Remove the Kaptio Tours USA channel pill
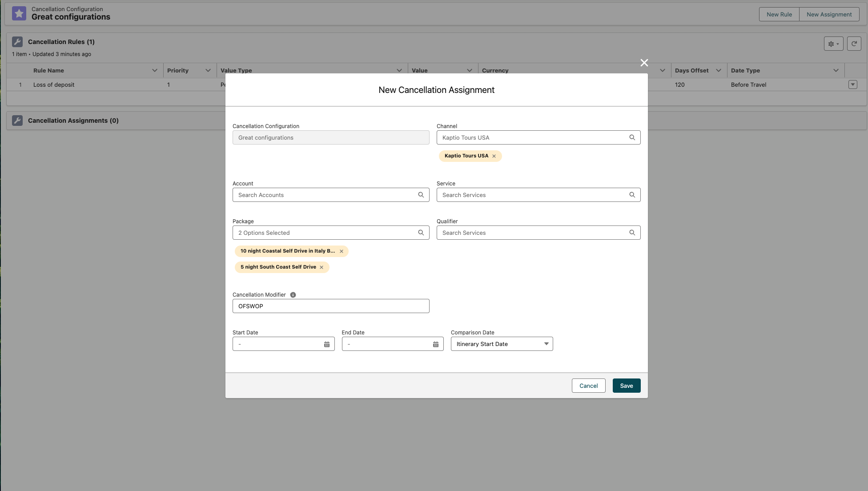The width and height of the screenshot is (868, 491). [494, 156]
